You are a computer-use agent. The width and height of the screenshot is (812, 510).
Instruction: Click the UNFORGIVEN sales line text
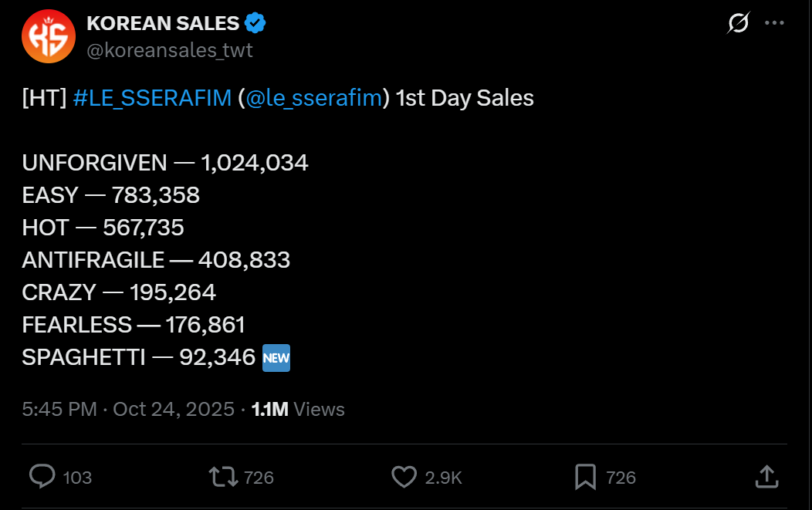tap(165, 163)
